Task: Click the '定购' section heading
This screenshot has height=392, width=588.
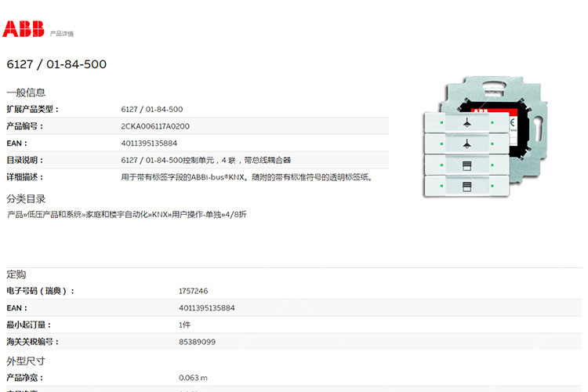Action: tap(16, 274)
